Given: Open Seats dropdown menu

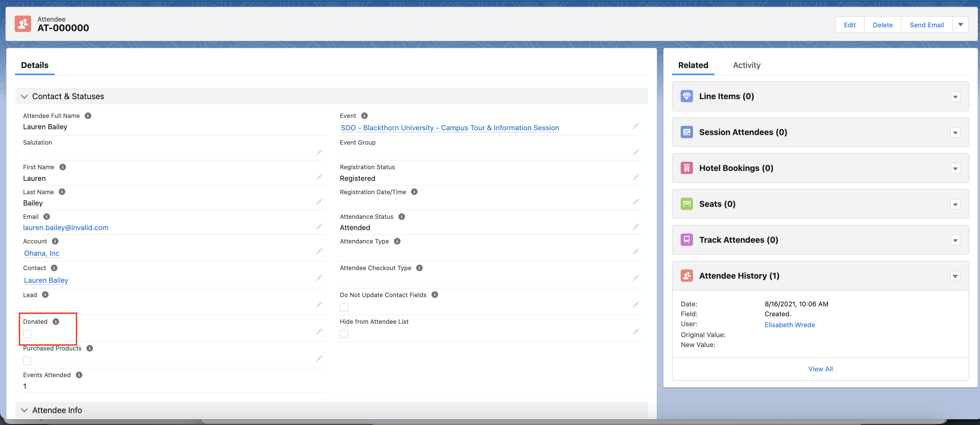Looking at the screenshot, I should (x=955, y=204).
